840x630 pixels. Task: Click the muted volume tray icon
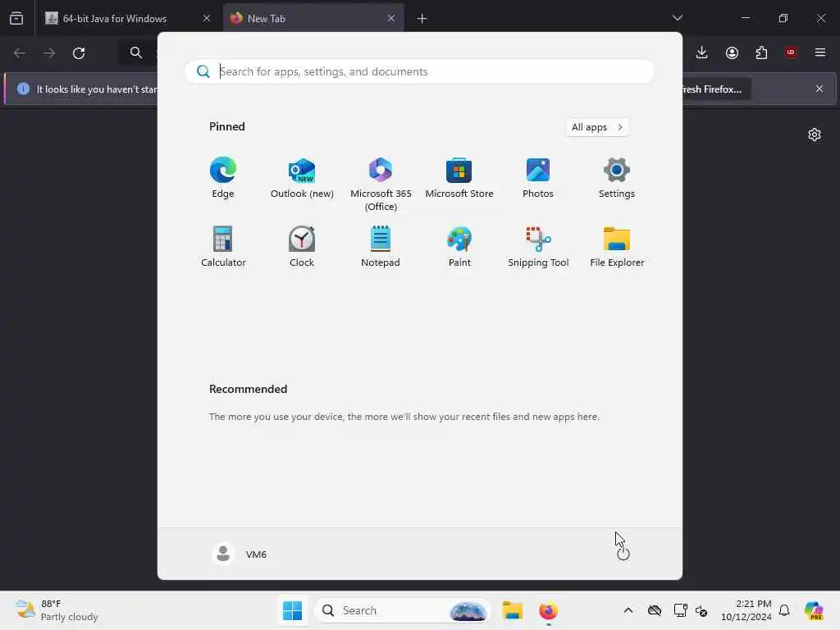click(x=702, y=610)
